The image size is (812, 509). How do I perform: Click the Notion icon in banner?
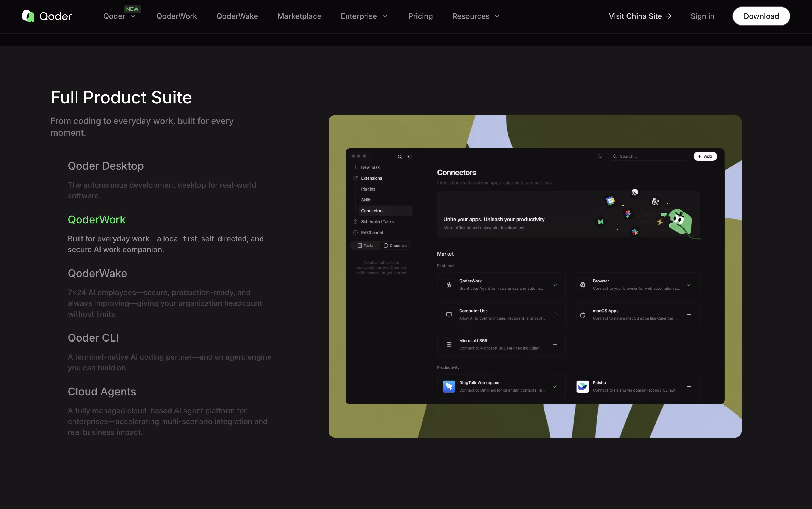coord(655,202)
